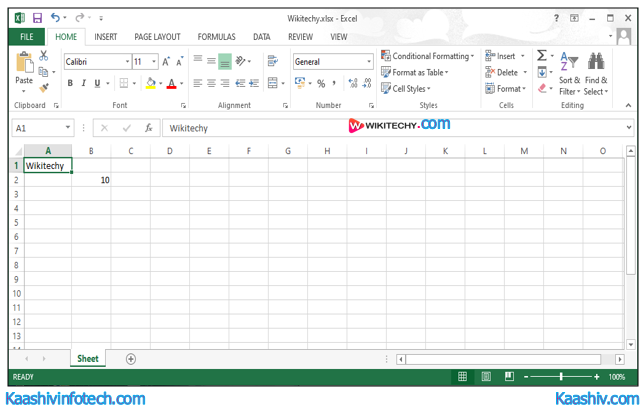The height and width of the screenshot is (417, 643).
Task: Switch to the FORMULAS tab
Action: [x=216, y=37]
